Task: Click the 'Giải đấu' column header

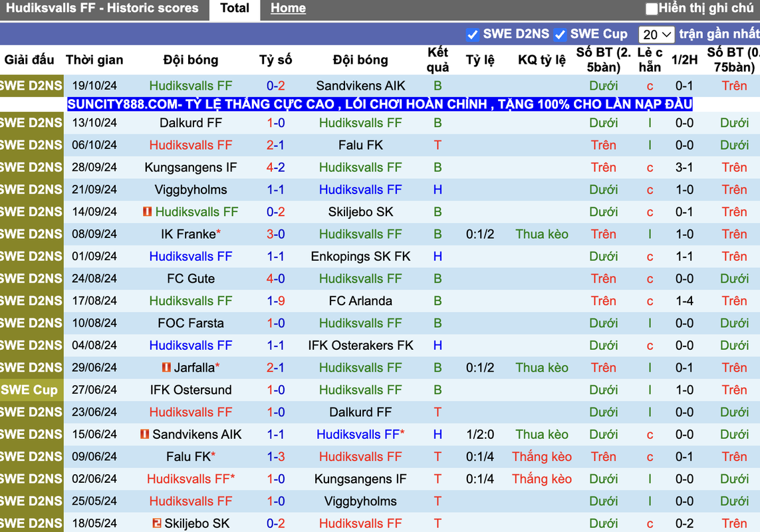Action: (29, 60)
